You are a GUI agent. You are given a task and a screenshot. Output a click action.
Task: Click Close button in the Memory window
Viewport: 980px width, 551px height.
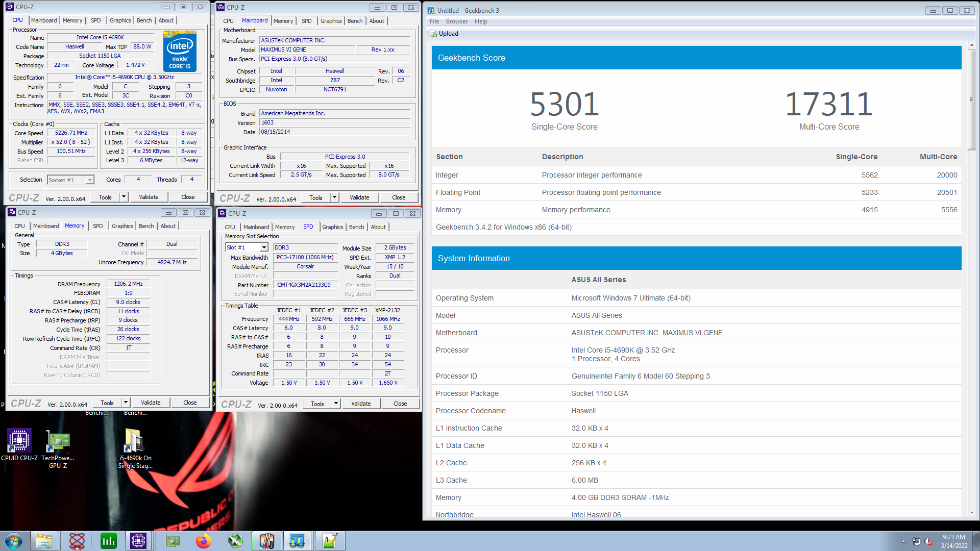[x=190, y=403]
